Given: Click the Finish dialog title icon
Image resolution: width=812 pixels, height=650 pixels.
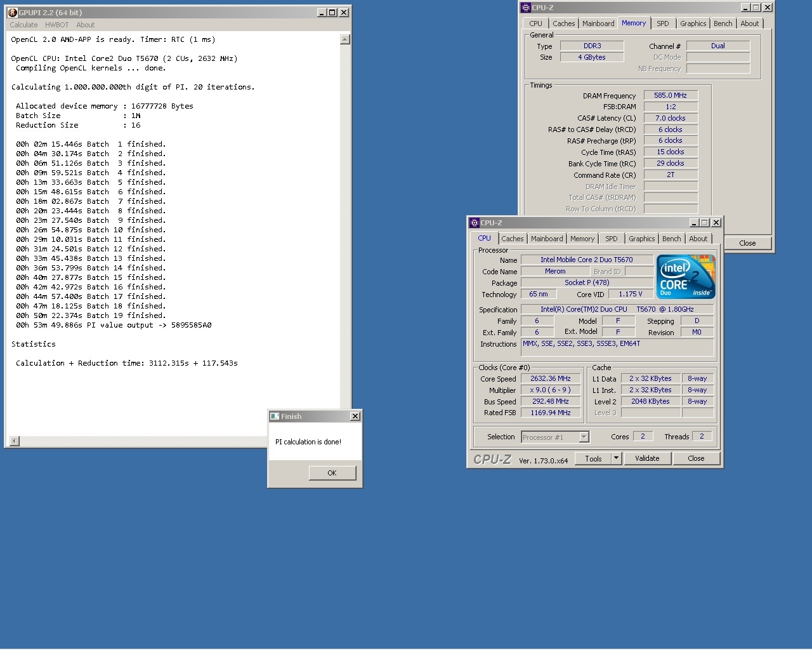Looking at the screenshot, I should point(275,416).
